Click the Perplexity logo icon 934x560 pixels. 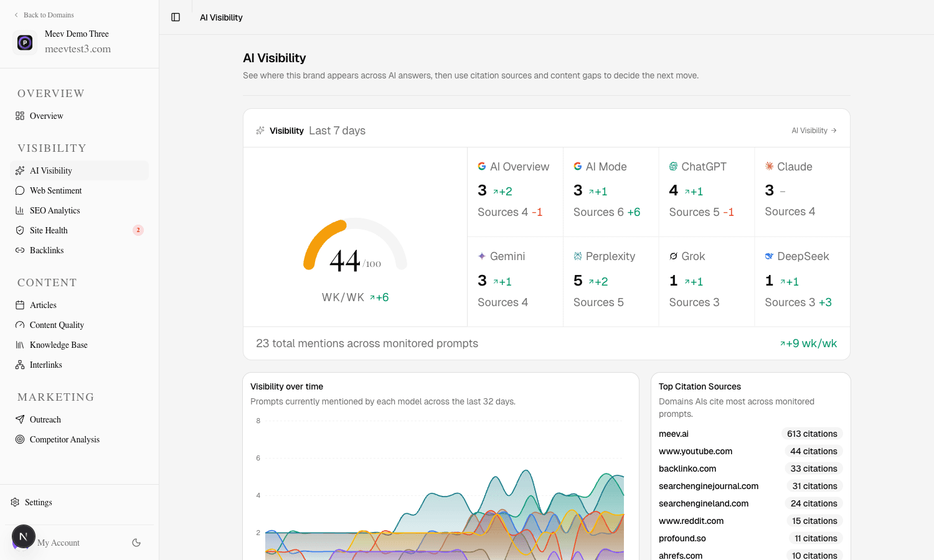click(x=578, y=256)
